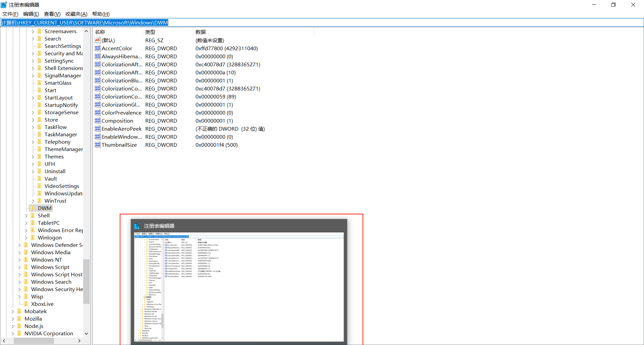
Task: Expand the WinTrust key
Action: 33,201
